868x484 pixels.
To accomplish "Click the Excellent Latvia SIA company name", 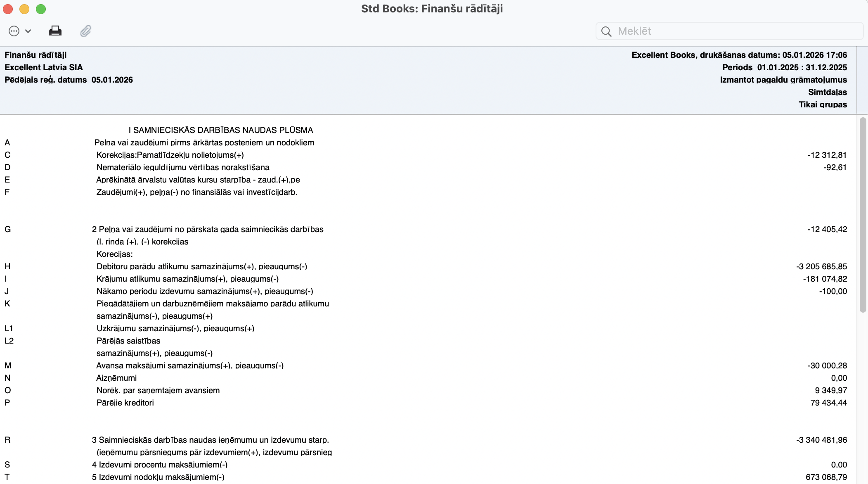I will 44,67.
